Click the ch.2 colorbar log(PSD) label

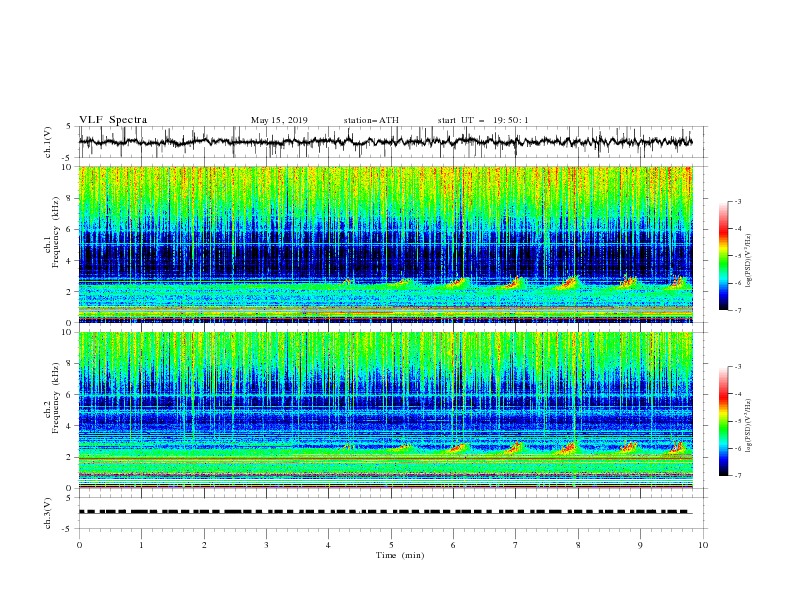749,426
